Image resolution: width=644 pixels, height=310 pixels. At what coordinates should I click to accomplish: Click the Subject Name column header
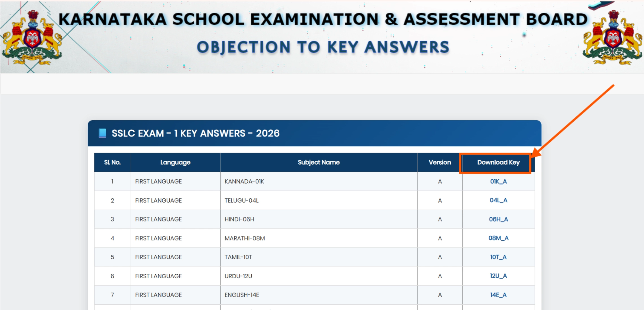[319, 162]
